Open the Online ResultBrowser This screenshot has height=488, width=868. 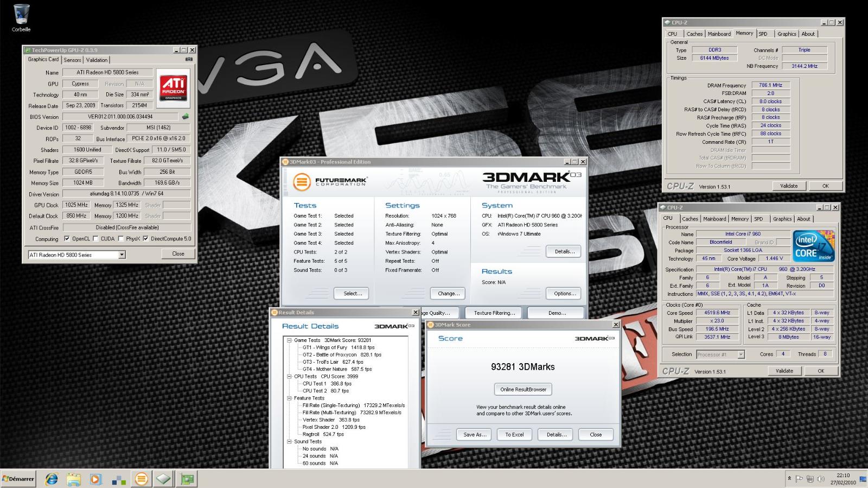[523, 389]
